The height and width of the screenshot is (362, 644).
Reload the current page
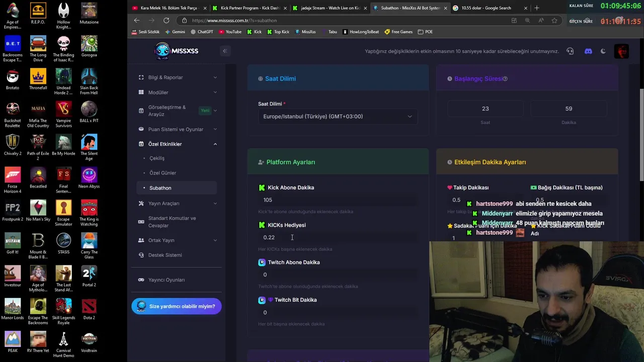(x=166, y=20)
